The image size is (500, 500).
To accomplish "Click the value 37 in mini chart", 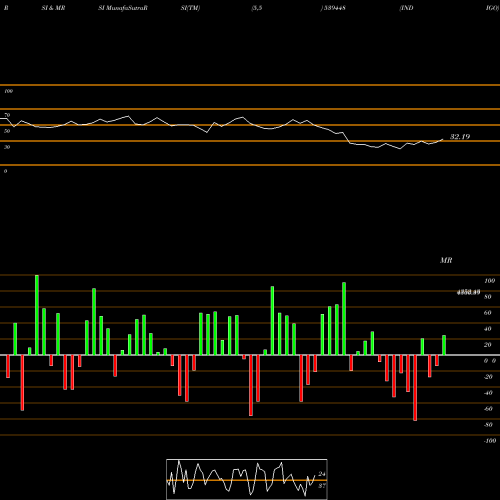I will click(322, 486).
